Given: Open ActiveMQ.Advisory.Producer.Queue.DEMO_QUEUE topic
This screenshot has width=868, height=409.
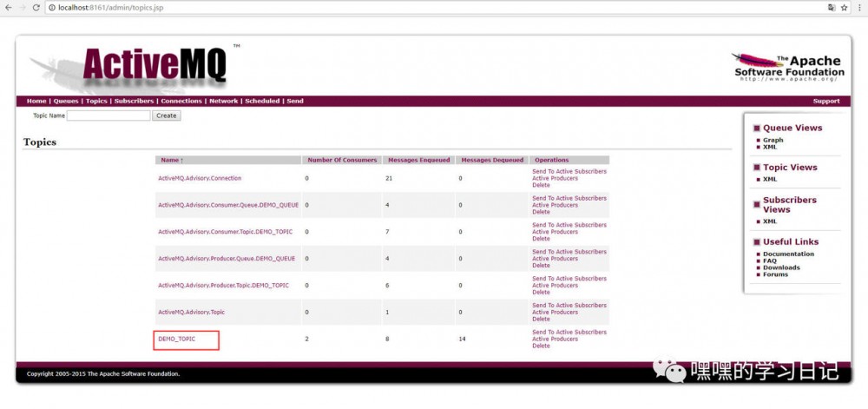Looking at the screenshot, I should (x=227, y=259).
